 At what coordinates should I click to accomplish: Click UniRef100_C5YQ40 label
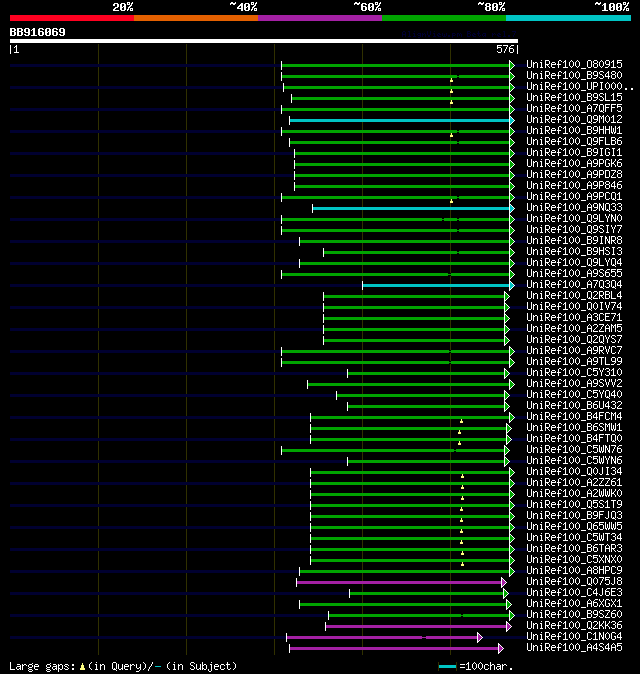click(x=574, y=395)
